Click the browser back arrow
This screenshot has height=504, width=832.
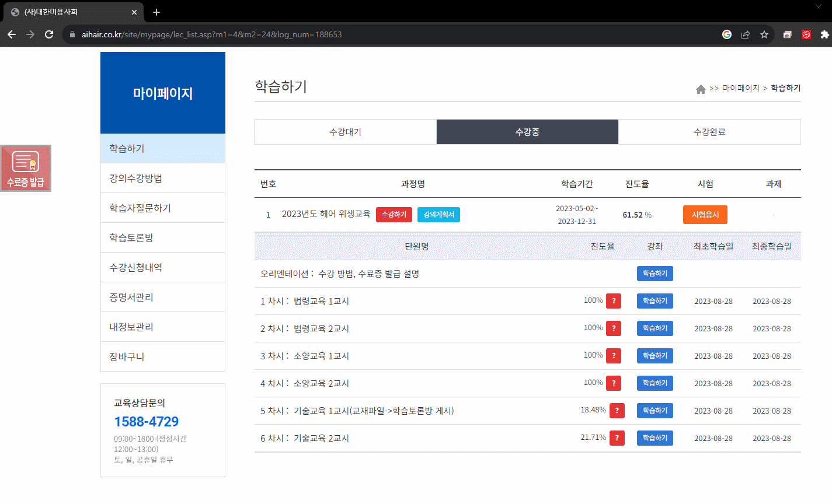pyautogui.click(x=12, y=34)
